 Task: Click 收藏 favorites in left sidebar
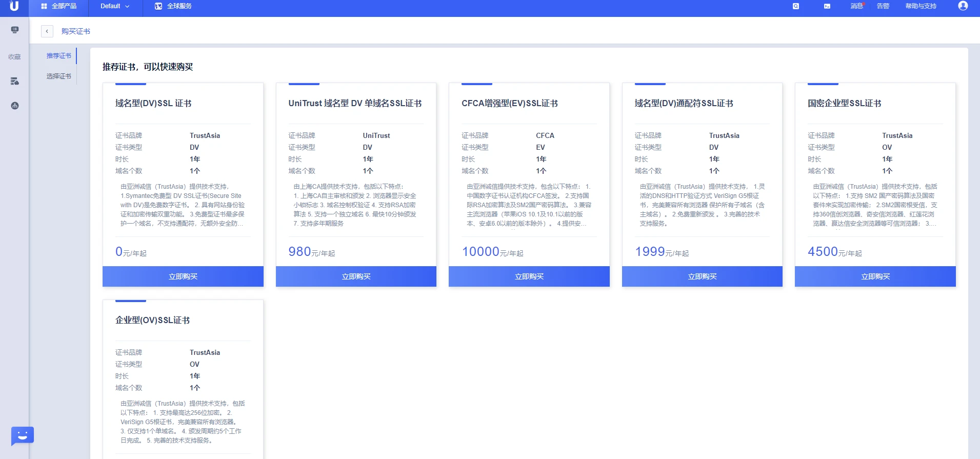coord(14,57)
